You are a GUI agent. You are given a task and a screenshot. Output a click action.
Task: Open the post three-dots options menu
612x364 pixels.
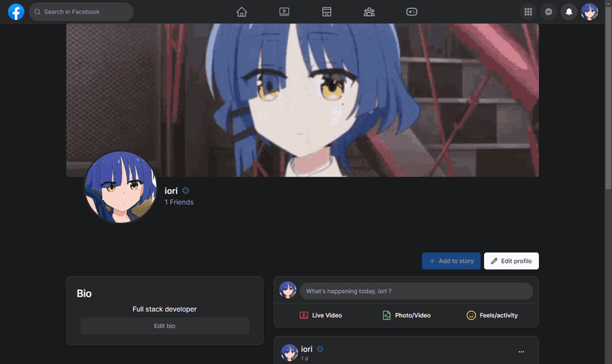pyautogui.click(x=521, y=351)
